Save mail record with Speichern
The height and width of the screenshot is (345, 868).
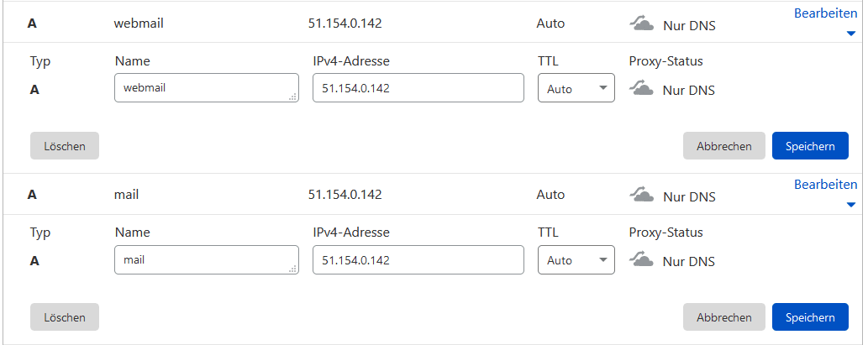pos(810,317)
